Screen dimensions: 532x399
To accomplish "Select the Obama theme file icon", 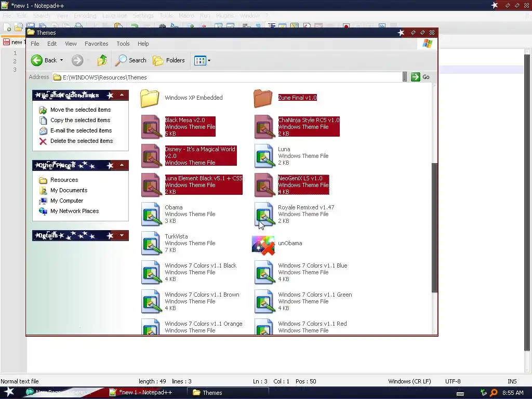I will click(x=151, y=215).
